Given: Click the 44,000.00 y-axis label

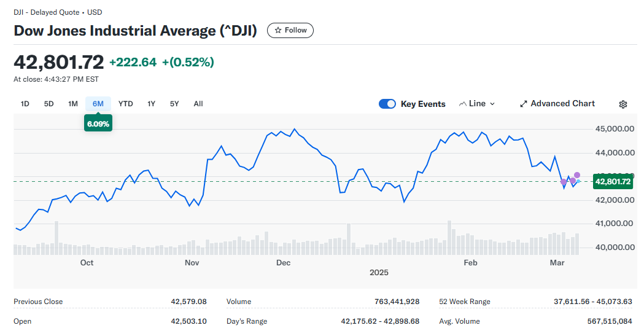Looking at the screenshot, I should pyautogui.click(x=615, y=153).
